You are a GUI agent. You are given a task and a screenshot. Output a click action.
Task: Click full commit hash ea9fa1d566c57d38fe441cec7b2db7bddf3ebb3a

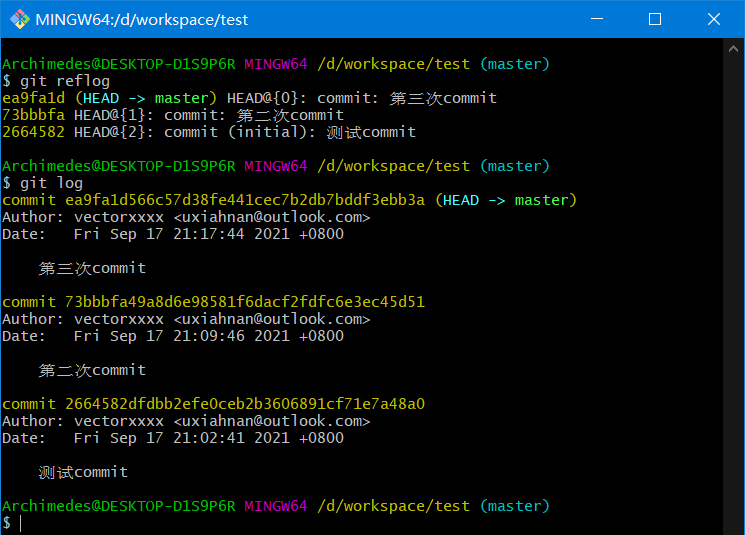[x=245, y=200]
